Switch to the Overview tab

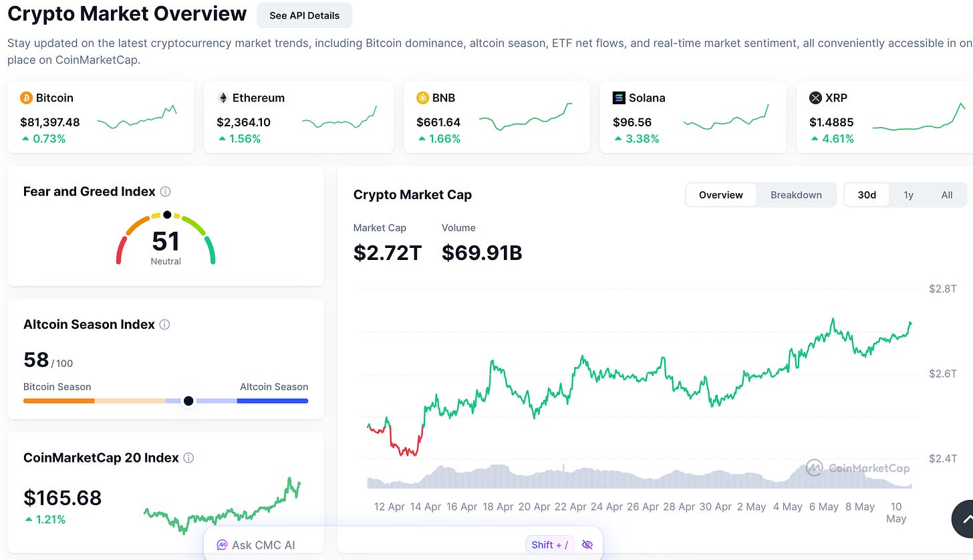721,195
